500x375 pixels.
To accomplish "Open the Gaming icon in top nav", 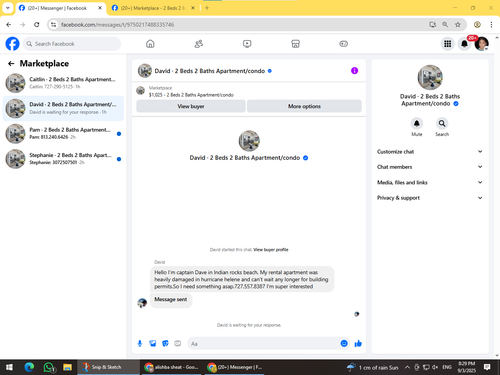I will click(344, 44).
